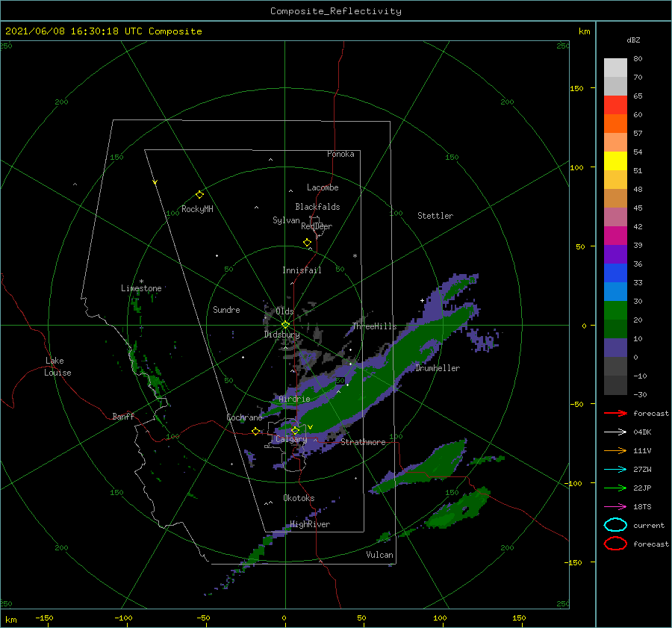Pick the blue 33-36 dBZ color band
672x628 pixels.
tap(615, 273)
